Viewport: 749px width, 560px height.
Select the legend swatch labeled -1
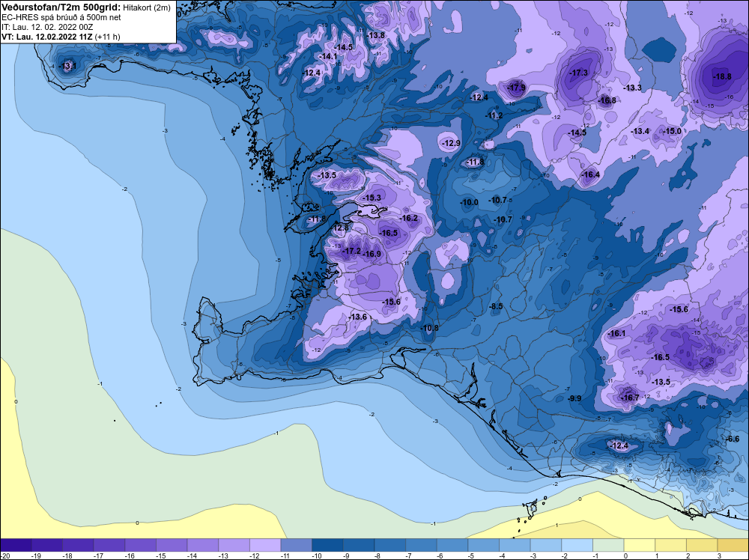pyautogui.click(x=608, y=545)
